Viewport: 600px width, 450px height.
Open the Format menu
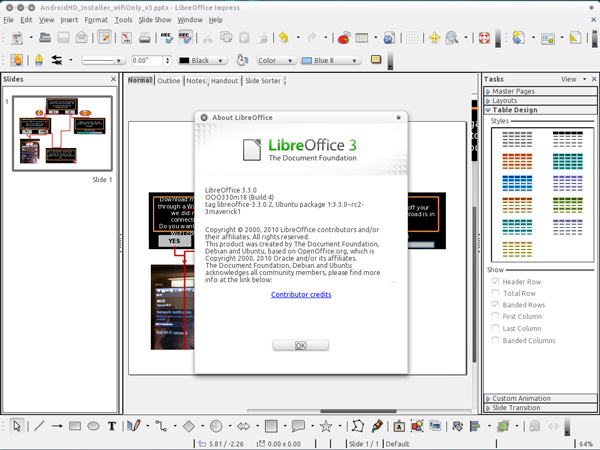coord(96,20)
